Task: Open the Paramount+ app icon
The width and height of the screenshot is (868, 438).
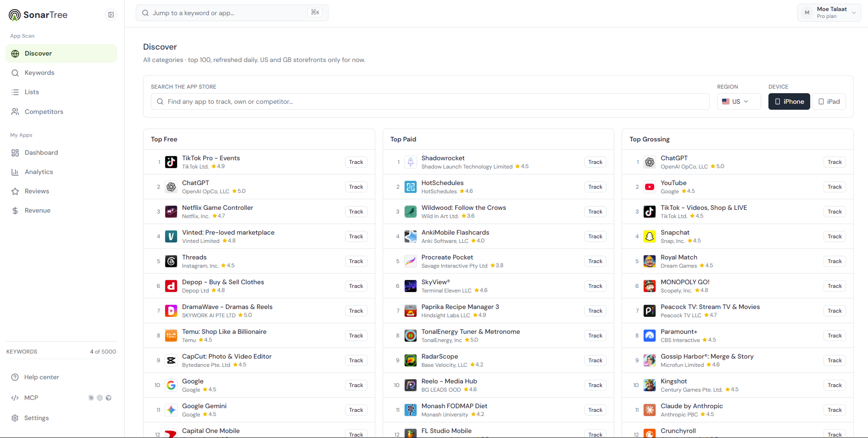Action: click(650, 335)
